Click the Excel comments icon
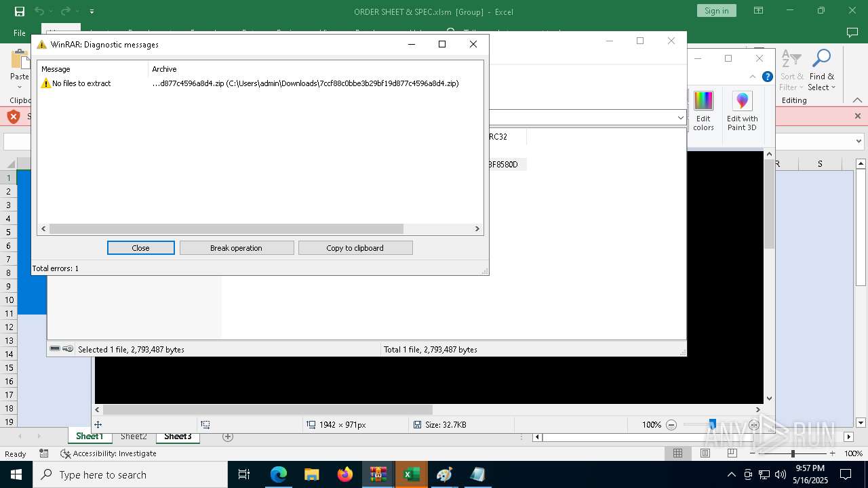 (852, 33)
